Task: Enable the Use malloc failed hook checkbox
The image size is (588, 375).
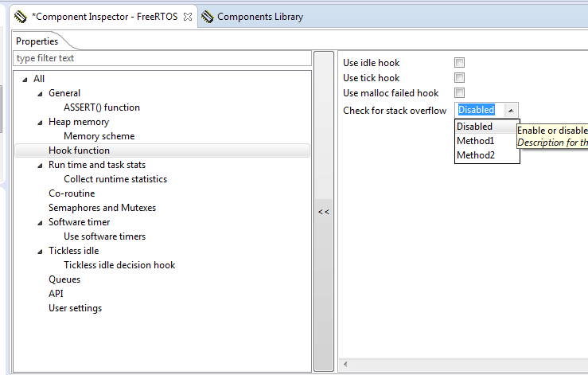Action: tap(459, 92)
